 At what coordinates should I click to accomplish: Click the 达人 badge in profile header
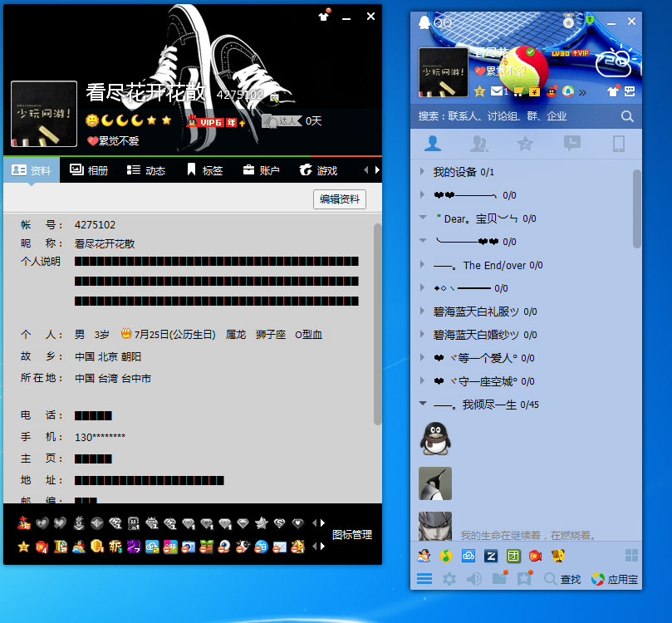[x=282, y=121]
